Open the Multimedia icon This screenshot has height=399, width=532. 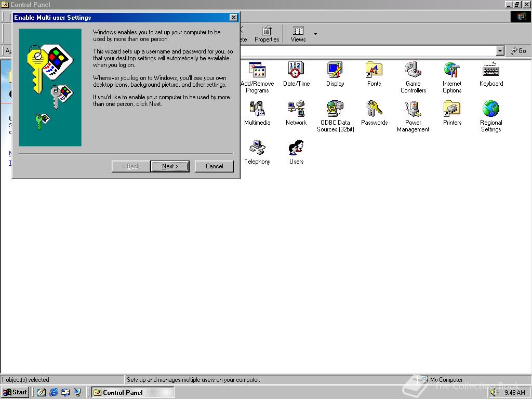click(257, 113)
